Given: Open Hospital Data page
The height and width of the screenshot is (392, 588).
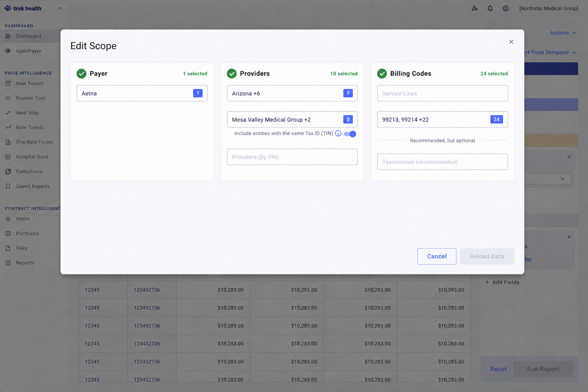Looking at the screenshot, I should point(32,157).
